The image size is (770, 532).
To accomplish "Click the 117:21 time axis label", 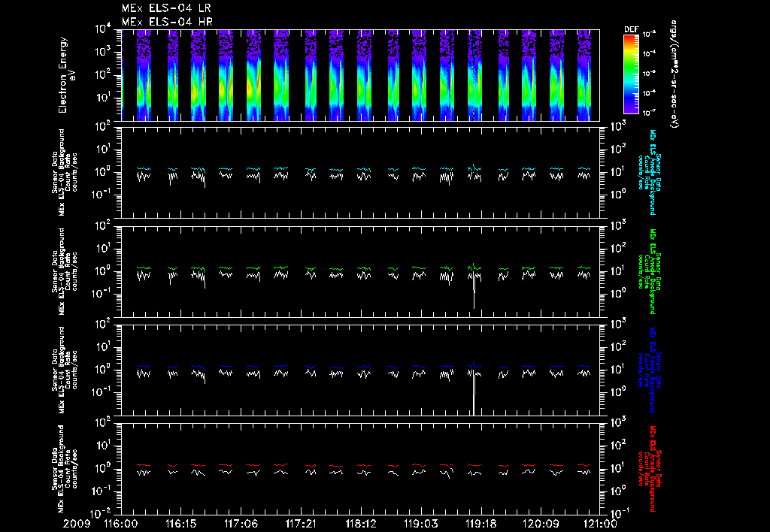I will (301, 524).
